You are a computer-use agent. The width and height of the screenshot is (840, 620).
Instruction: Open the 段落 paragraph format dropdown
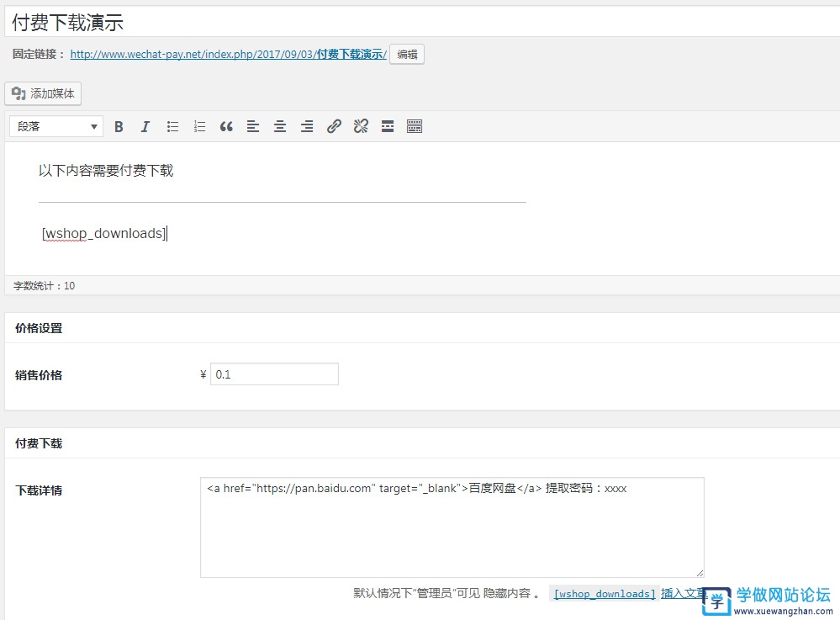point(56,126)
